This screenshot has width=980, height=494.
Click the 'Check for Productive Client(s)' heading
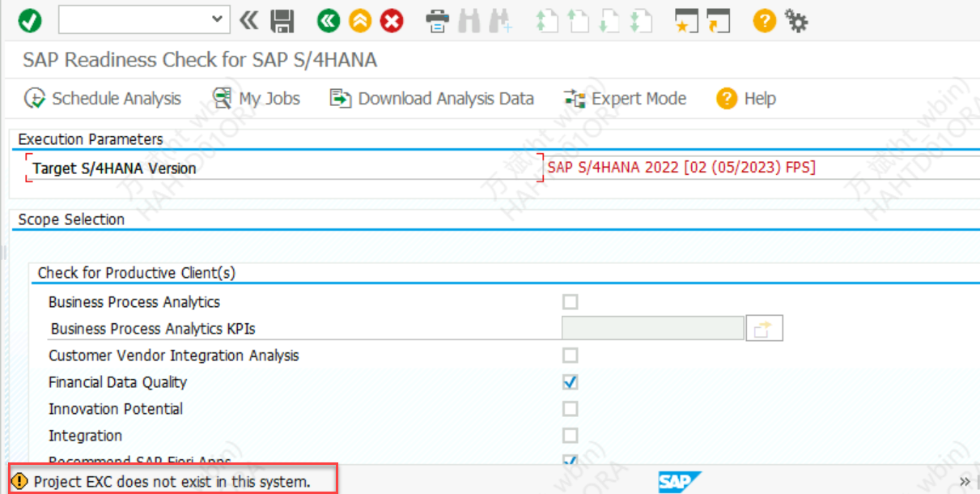tap(137, 273)
